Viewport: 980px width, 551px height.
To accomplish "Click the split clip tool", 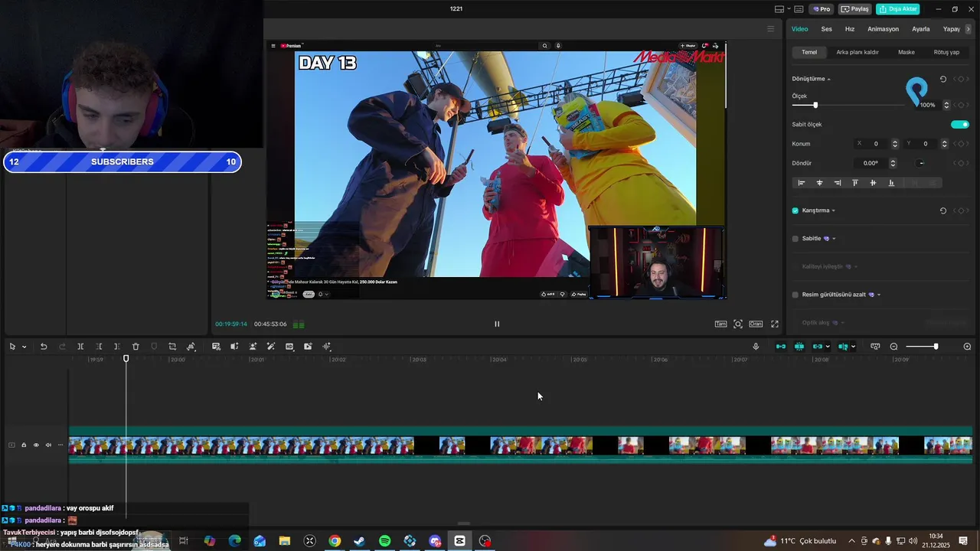I will (80, 347).
